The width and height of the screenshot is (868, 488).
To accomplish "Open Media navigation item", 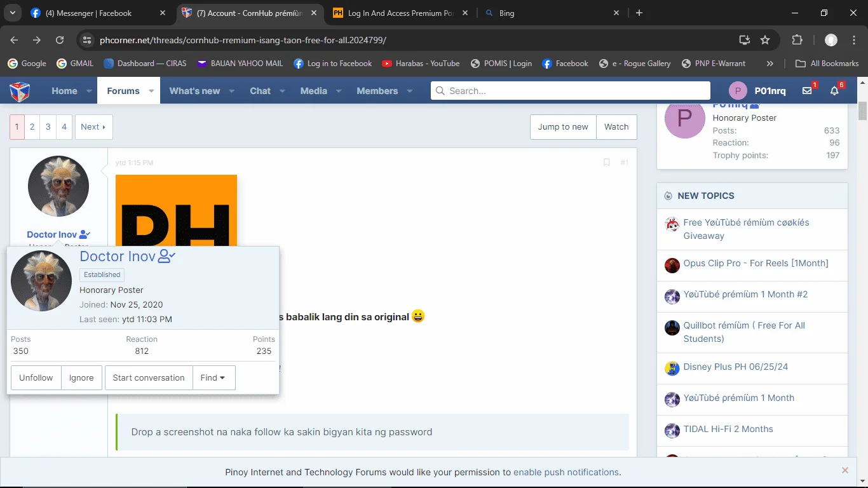I will pos(313,91).
